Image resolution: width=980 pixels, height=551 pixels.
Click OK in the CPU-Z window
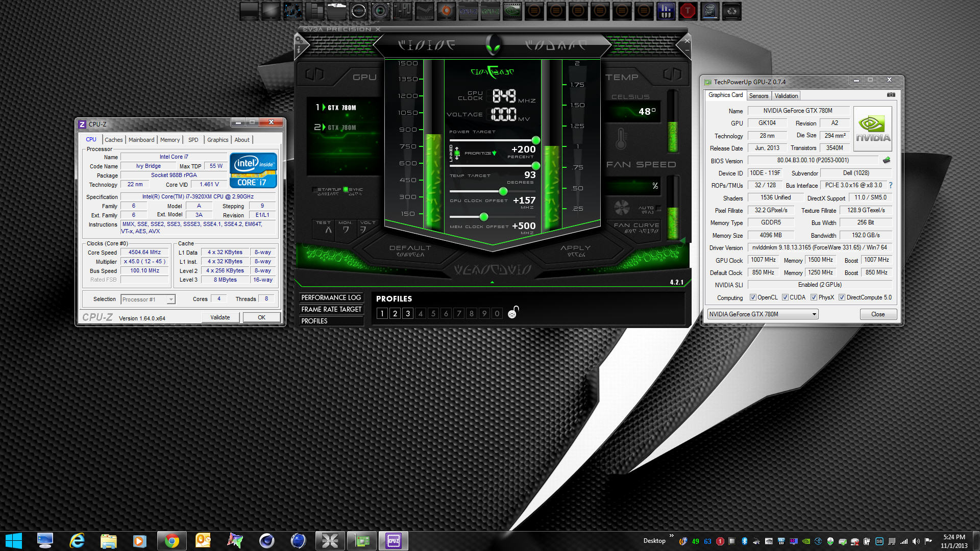click(261, 317)
